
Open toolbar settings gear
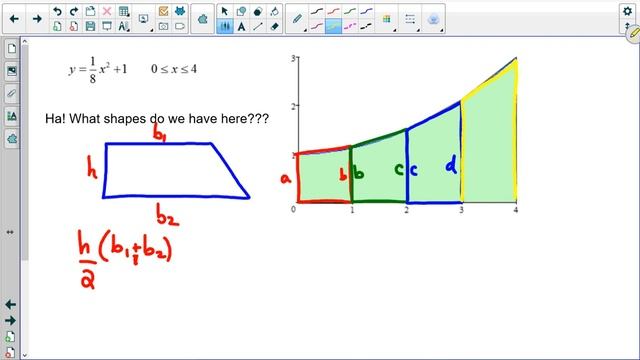click(x=627, y=11)
